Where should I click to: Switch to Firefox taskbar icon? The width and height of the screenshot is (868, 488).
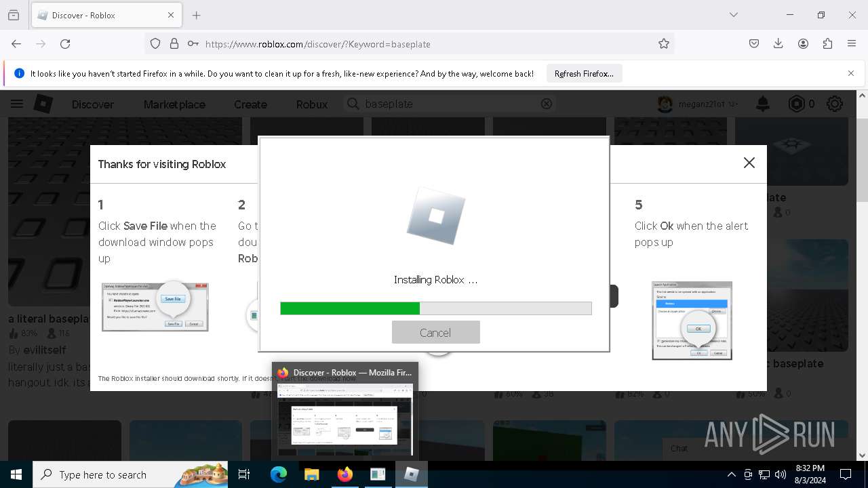pyautogui.click(x=344, y=474)
